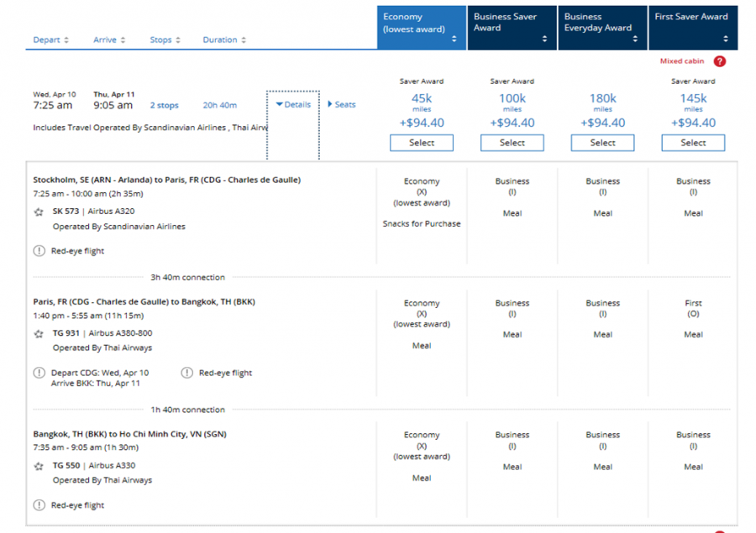The height and width of the screenshot is (533, 756).
Task: Click the star icon beside SK 573
Action: coord(39,212)
